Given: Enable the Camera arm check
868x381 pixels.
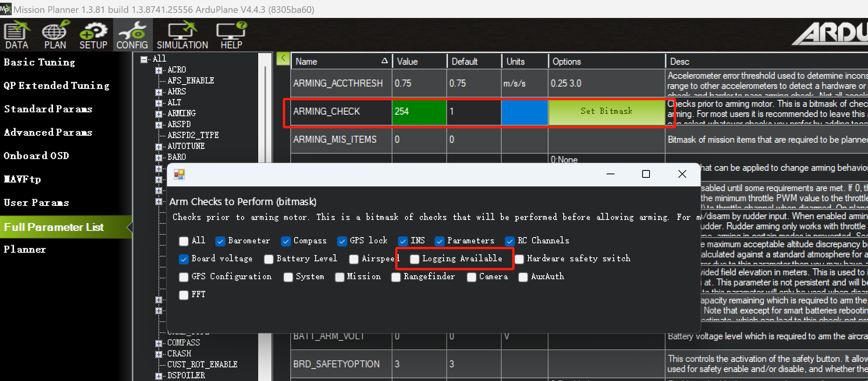Looking at the screenshot, I should pyautogui.click(x=472, y=277).
